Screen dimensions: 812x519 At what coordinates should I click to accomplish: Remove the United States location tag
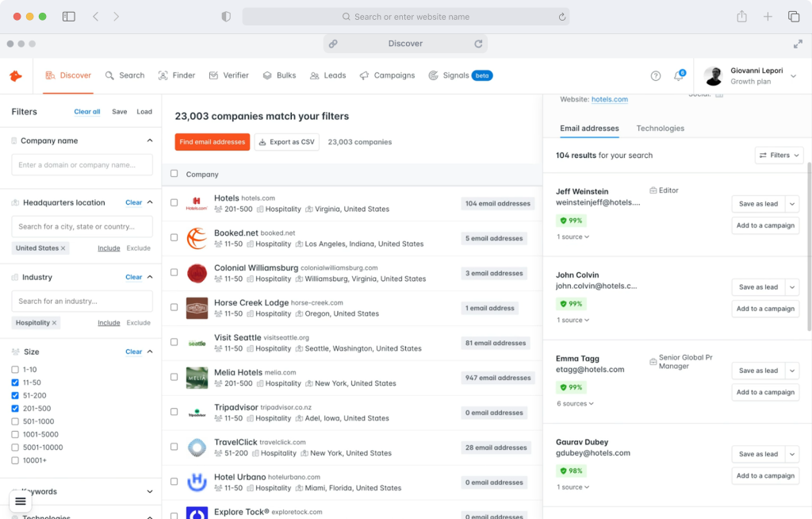tap(63, 248)
